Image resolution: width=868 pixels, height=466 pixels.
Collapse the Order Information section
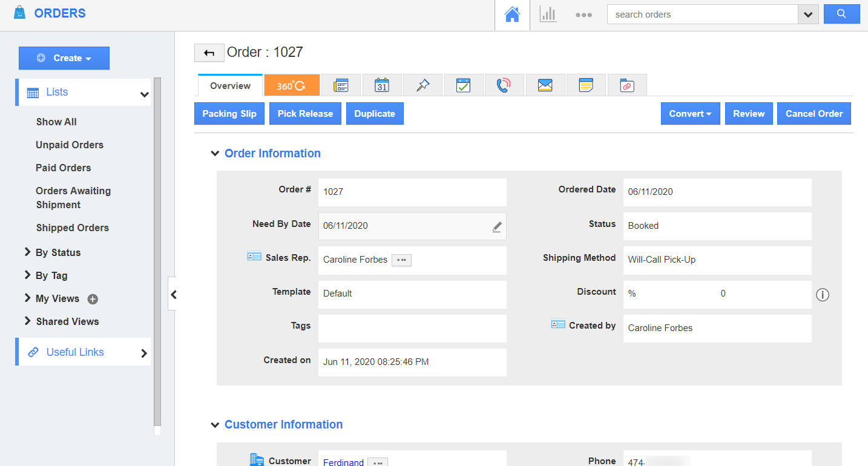tap(215, 154)
